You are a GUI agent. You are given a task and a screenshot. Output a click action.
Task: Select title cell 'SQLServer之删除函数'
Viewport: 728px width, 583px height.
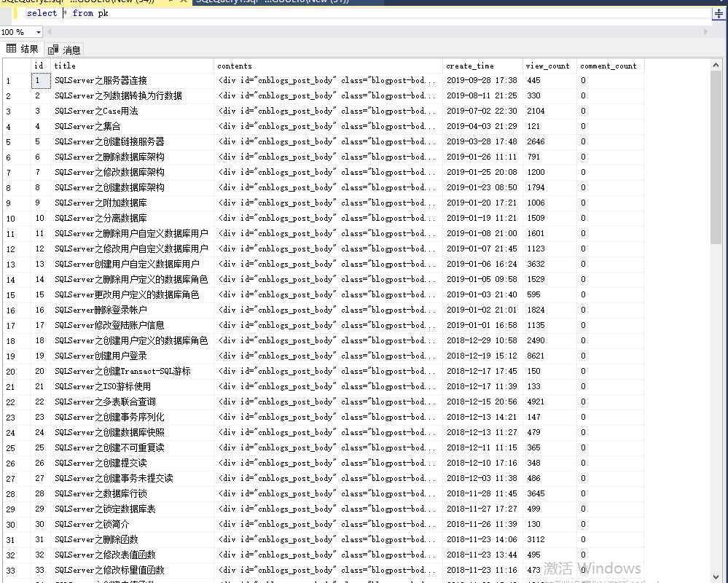point(133,540)
